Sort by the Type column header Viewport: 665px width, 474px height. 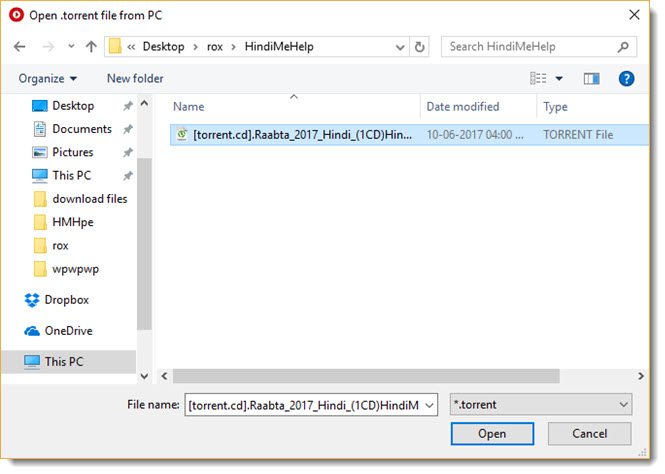pyautogui.click(x=555, y=107)
